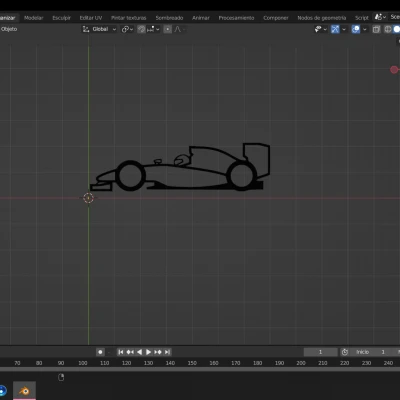Toggle preview range clock icon

345,352
